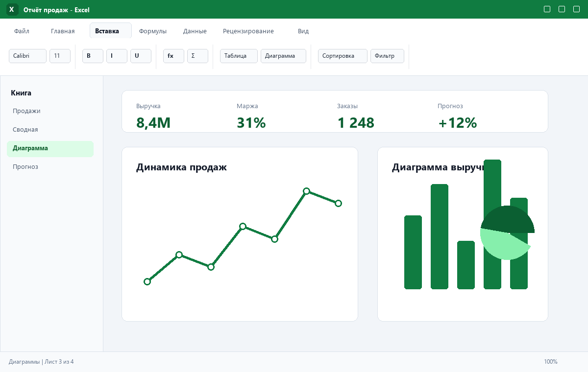
Task: Click status text Диаграммы | Лист 3 из 4
Action: (41, 362)
